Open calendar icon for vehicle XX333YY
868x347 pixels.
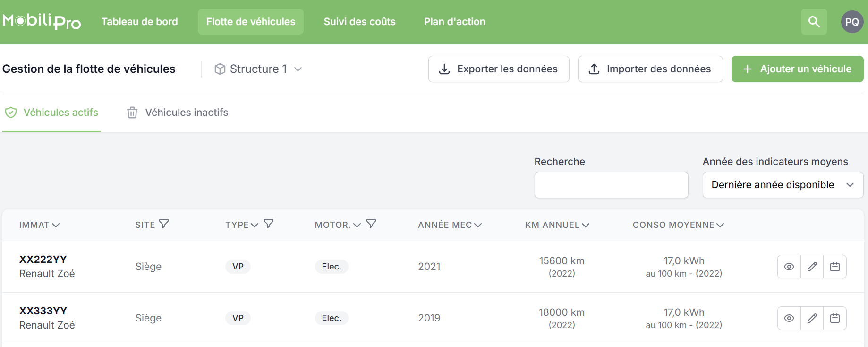tap(835, 318)
